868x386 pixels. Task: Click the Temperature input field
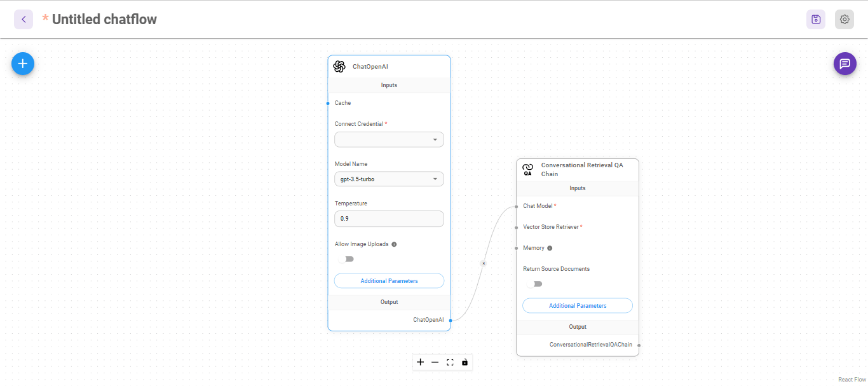[x=389, y=219]
